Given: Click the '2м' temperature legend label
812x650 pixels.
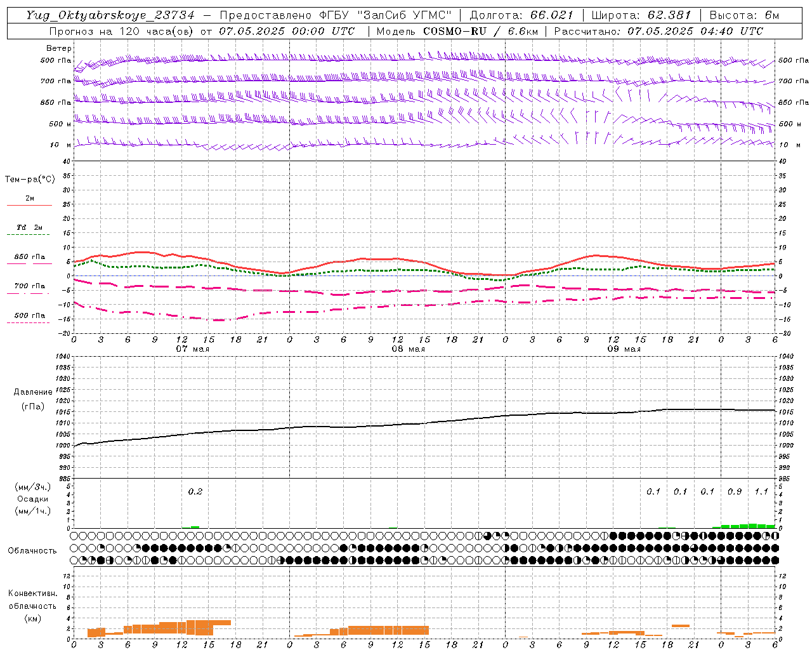Looking at the screenshot, I should pos(30,198).
